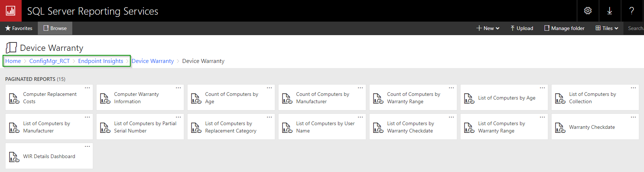Open ellipsis menu for Replacement Category report
Image resolution: width=644 pixels, height=172 pixels.
[x=269, y=117]
